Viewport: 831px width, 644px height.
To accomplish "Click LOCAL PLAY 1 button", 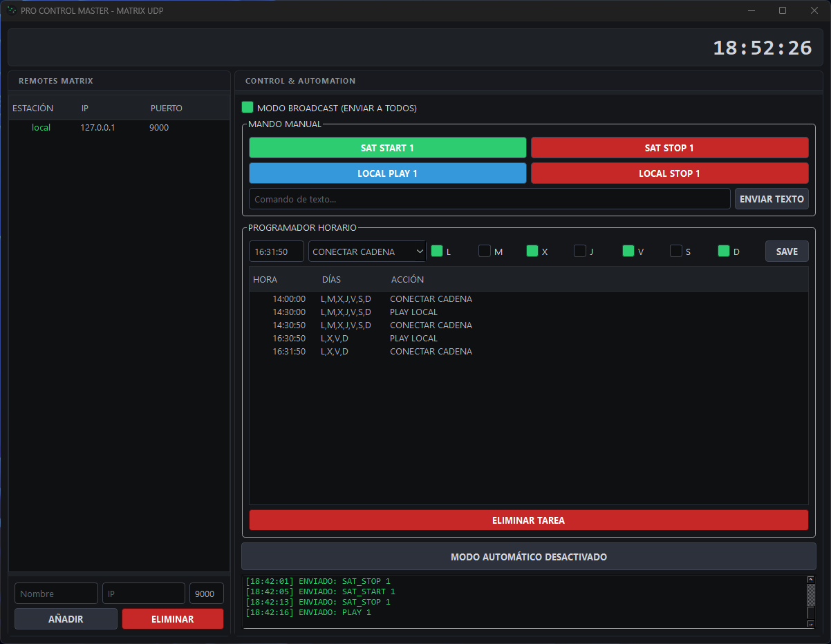I will [x=387, y=173].
